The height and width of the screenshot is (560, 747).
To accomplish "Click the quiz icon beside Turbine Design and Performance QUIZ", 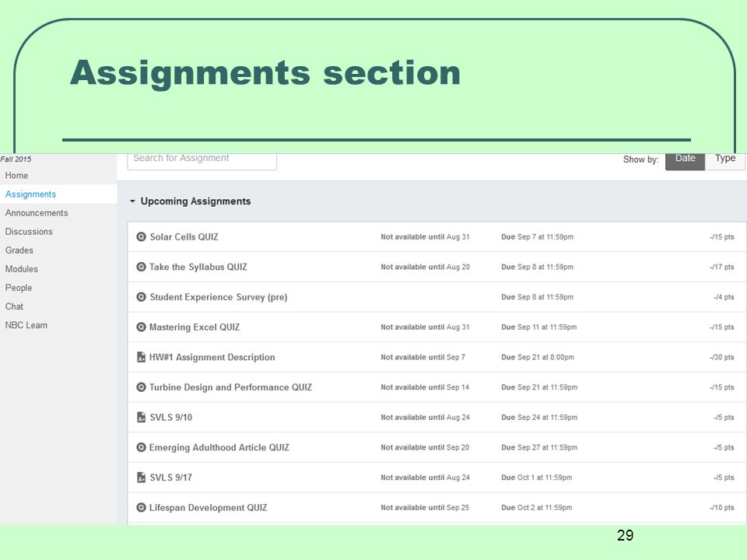I will click(141, 387).
